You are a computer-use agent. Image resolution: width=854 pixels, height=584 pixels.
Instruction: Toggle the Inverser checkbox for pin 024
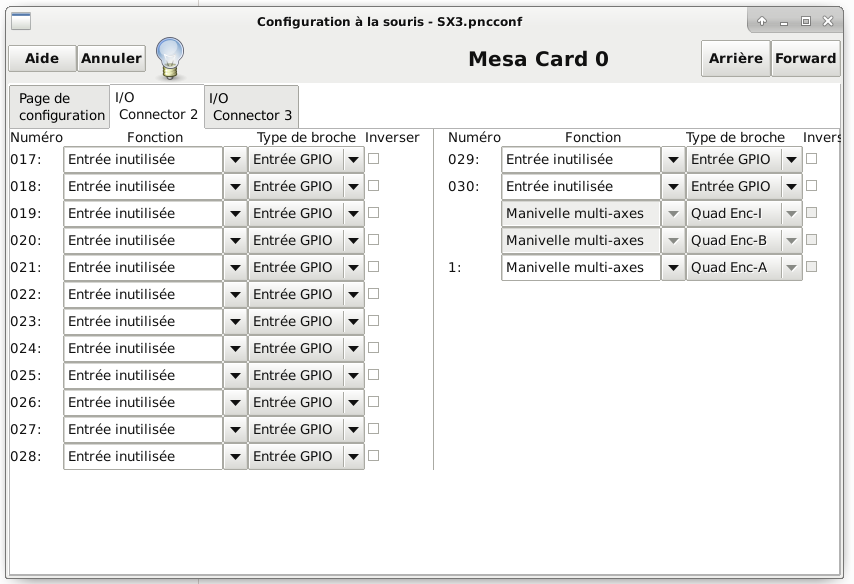coord(374,348)
